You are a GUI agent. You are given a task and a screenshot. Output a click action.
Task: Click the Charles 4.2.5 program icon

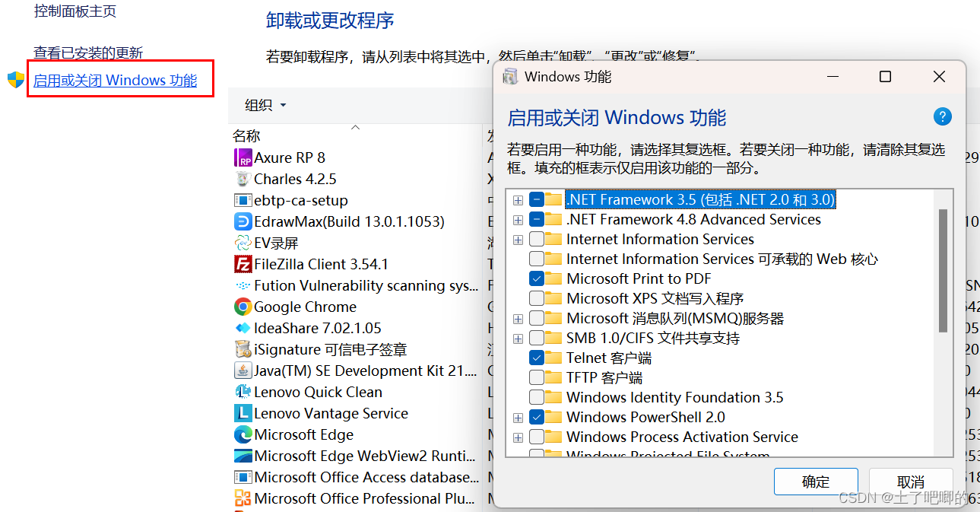tap(243, 179)
